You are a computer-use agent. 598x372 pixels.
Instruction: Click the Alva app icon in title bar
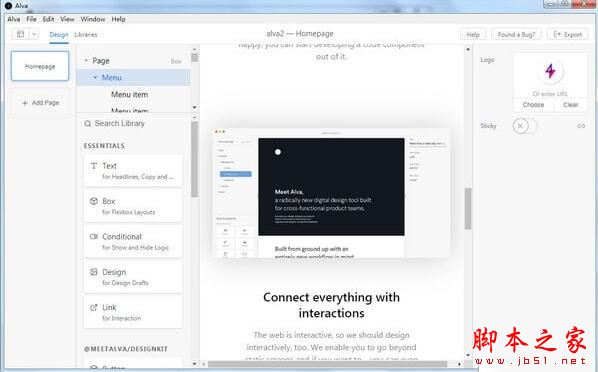pos(8,6)
